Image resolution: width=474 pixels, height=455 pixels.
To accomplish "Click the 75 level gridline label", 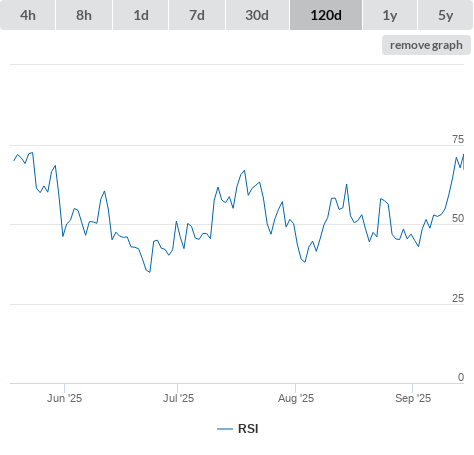I will tap(458, 139).
